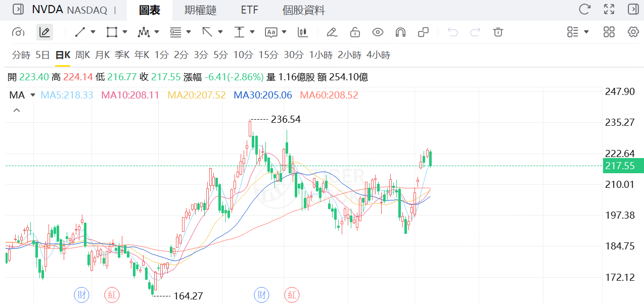Click the first red 紅 dividend marker
644x304 pixels.
click(x=112, y=294)
